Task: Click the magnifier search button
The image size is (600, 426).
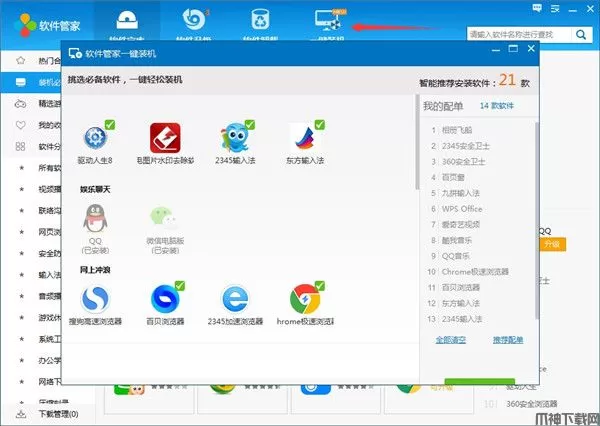Action: click(x=581, y=35)
